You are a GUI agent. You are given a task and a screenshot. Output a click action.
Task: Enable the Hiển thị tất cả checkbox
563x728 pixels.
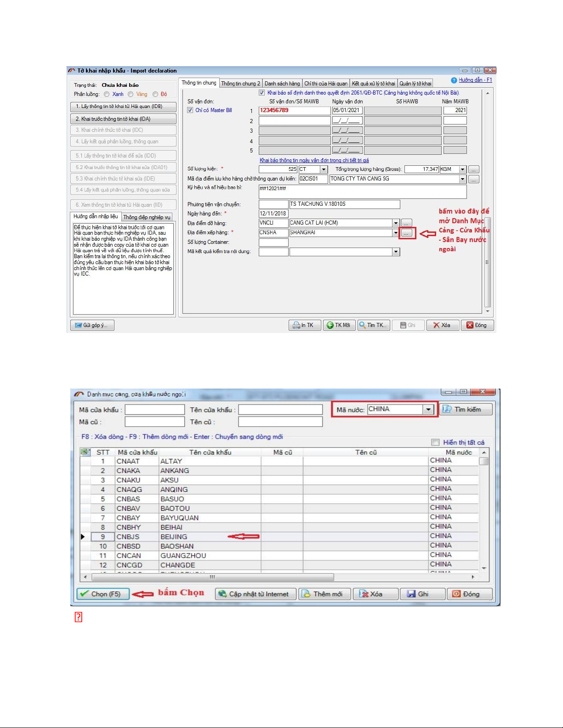[435, 442]
